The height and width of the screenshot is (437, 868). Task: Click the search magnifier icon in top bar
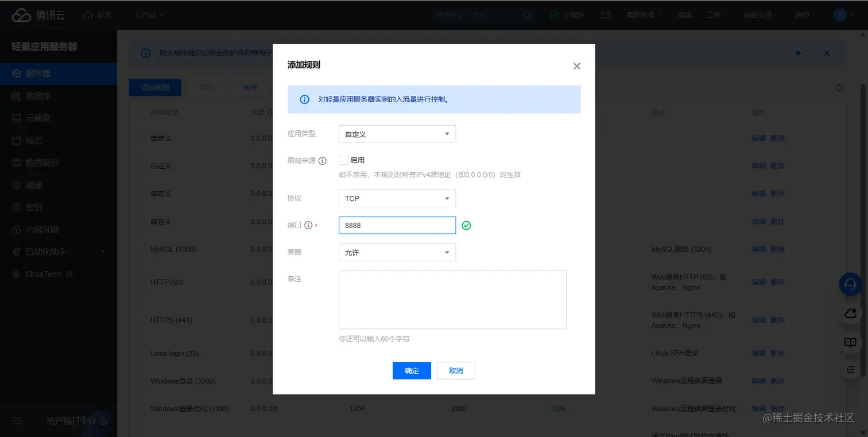pos(527,16)
